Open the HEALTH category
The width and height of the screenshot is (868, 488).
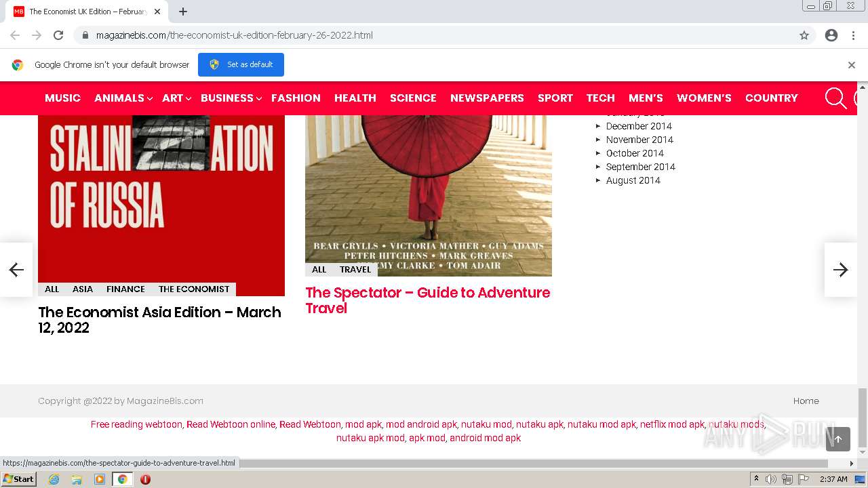pos(355,98)
